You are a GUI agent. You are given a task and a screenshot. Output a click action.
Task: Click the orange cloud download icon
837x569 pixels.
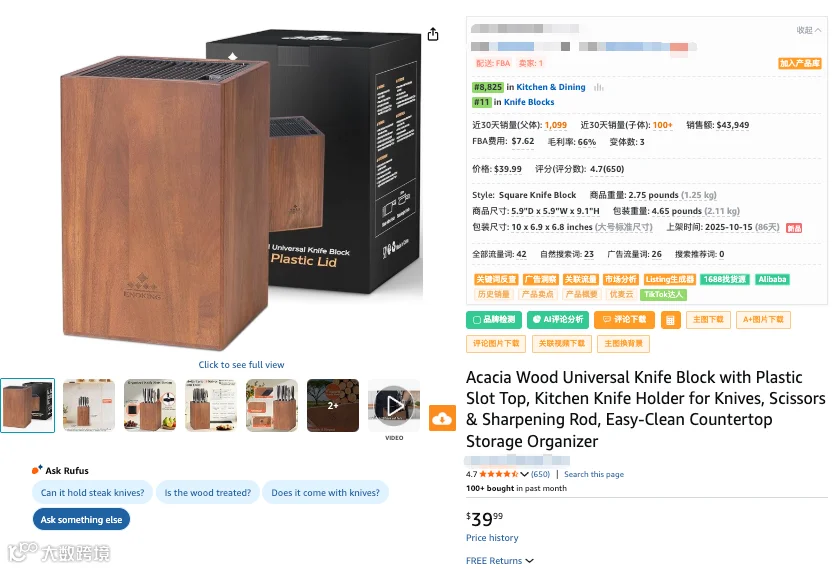point(442,418)
